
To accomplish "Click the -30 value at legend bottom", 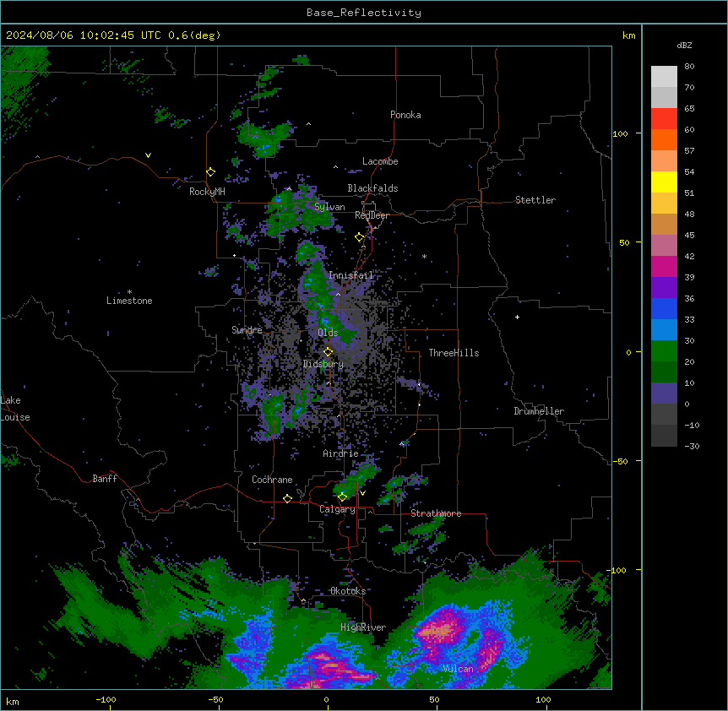I will coord(693,446).
